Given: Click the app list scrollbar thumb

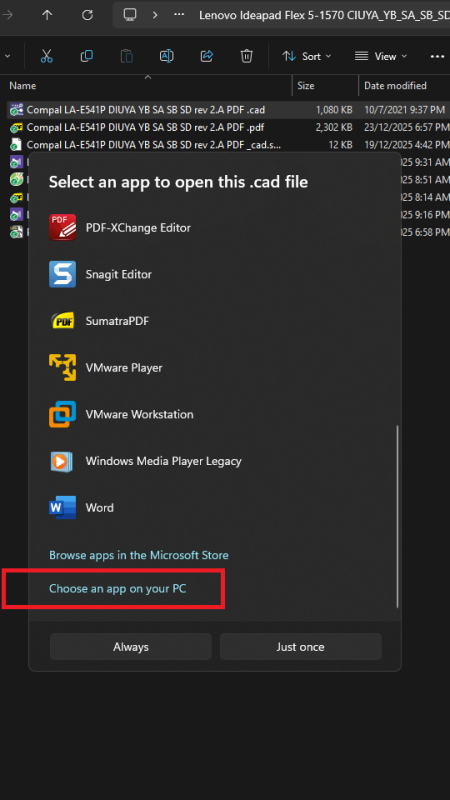Looking at the screenshot, I should coord(397,515).
